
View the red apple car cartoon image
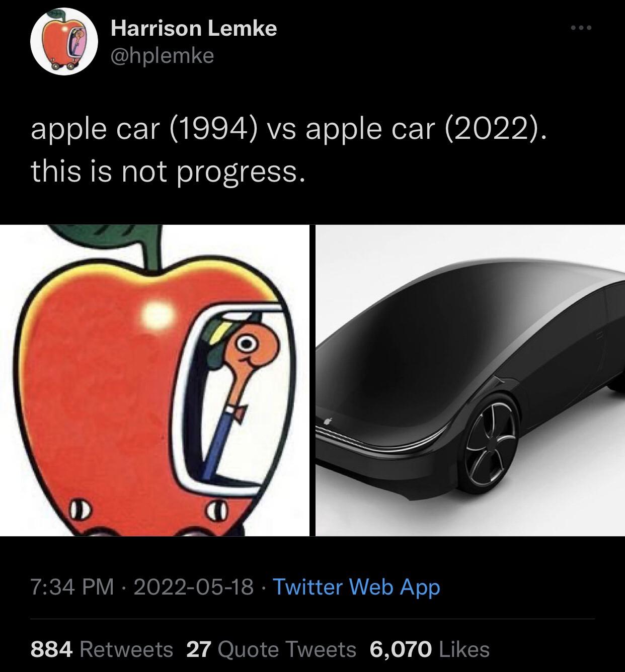pos(155,380)
